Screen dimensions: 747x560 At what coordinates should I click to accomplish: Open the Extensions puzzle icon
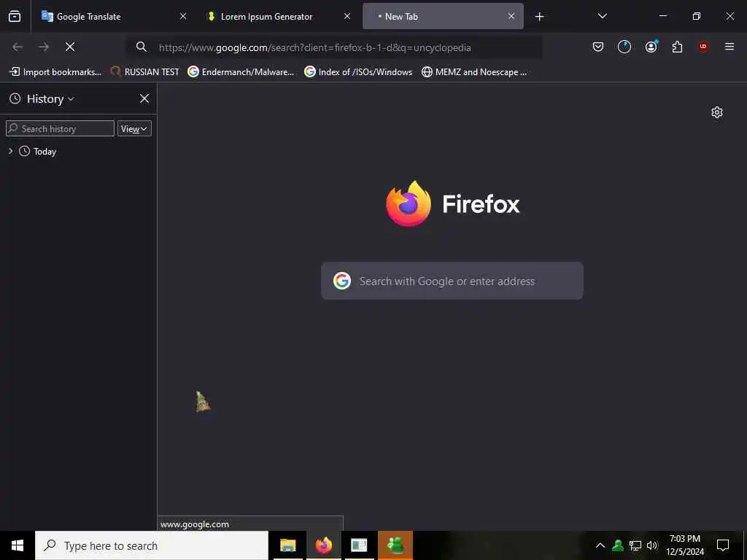coord(677,47)
